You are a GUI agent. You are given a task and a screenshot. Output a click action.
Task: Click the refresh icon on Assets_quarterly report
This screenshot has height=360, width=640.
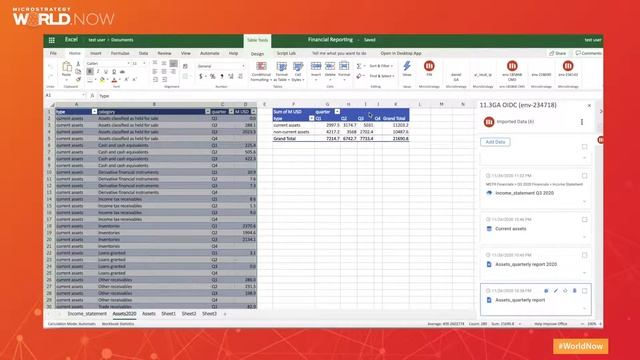[565, 291]
